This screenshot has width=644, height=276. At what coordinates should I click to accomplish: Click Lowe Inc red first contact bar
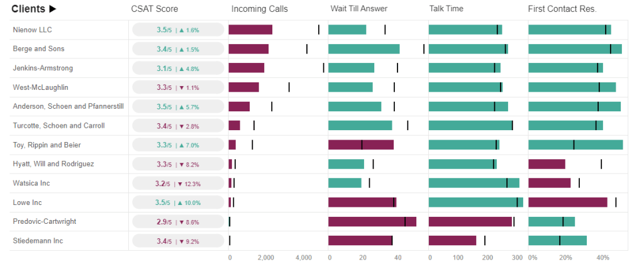coord(568,202)
